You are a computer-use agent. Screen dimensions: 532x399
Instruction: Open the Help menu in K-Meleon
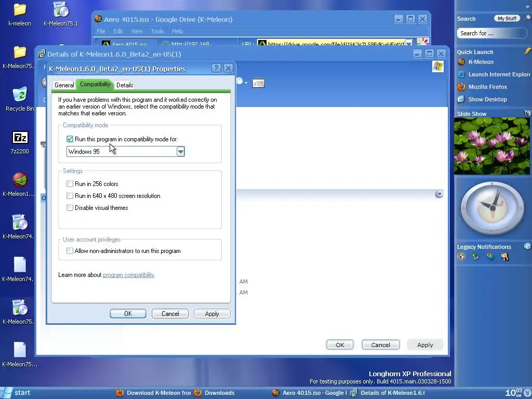click(x=178, y=31)
